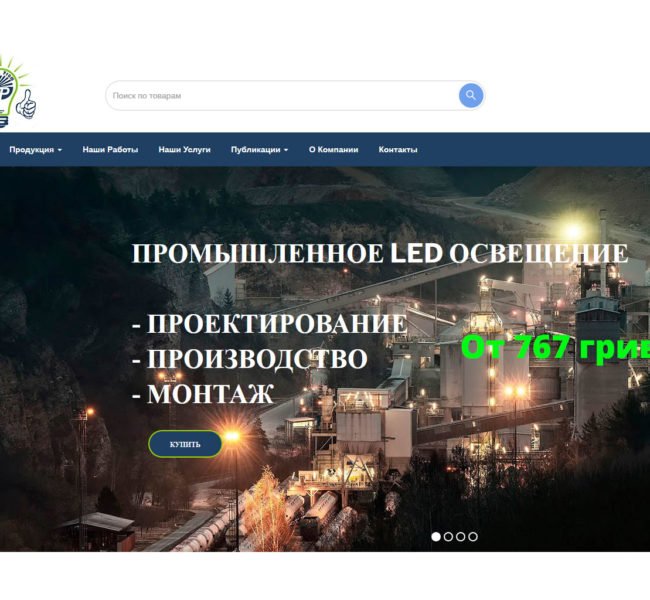Click the КУПИТЬ button on banner
Viewport: 650px width, 600px height.
[185, 444]
